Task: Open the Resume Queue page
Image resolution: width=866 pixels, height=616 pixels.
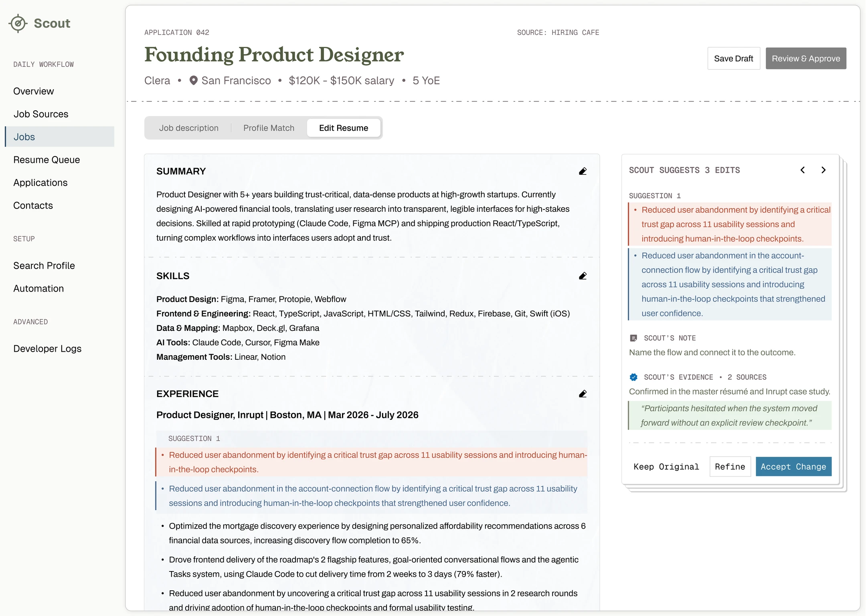Action: [47, 160]
